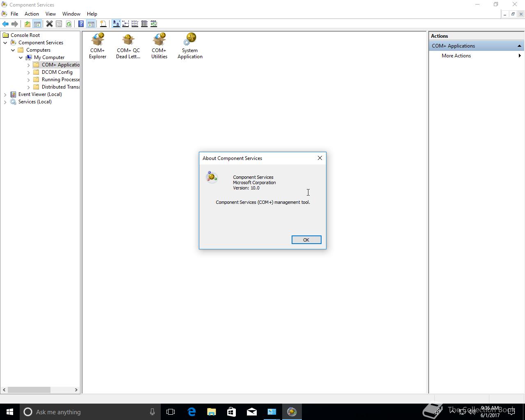Click the Delete X toolbar icon
The width and height of the screenshot is (525, 420).
tap(49, 24)
